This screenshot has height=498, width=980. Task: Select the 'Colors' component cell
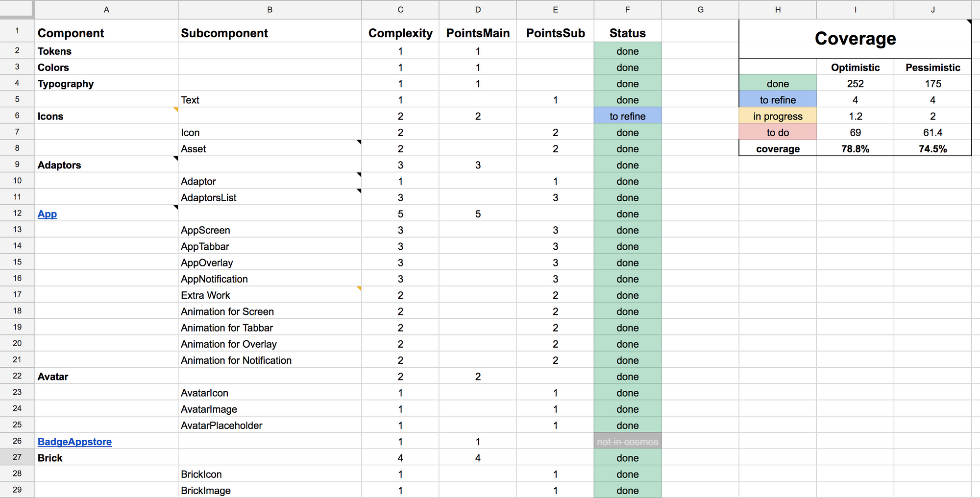click(x=107, y=67)
